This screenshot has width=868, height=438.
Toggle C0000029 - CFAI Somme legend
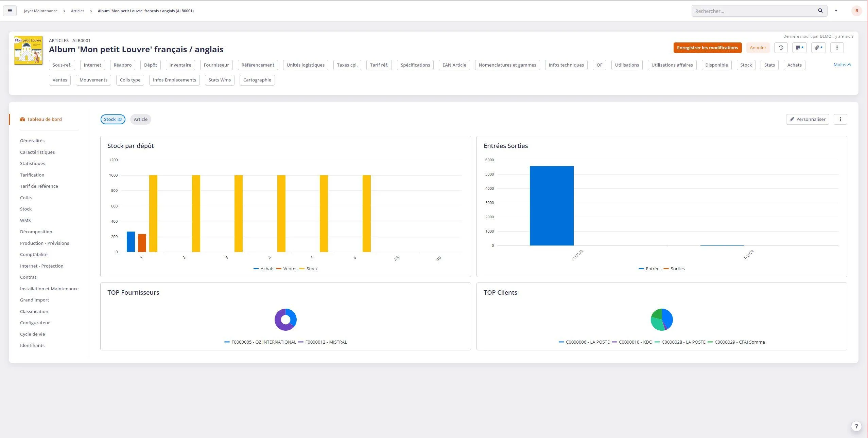click(x=736, y=342)
